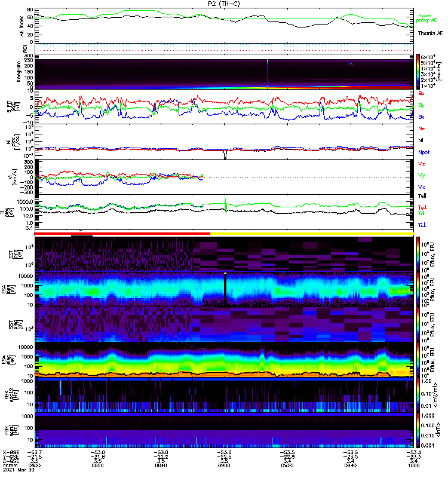Click the green By legend label

pos(421,106)
